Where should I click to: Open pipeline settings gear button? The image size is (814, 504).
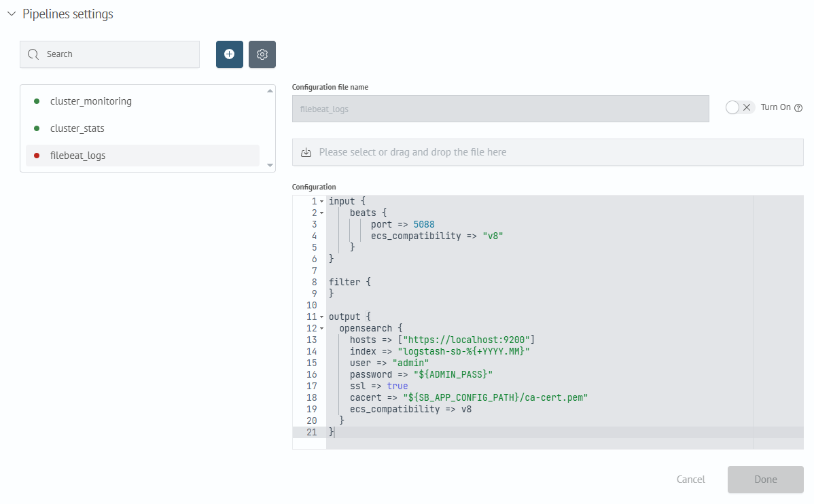click(x=262, y=54)
